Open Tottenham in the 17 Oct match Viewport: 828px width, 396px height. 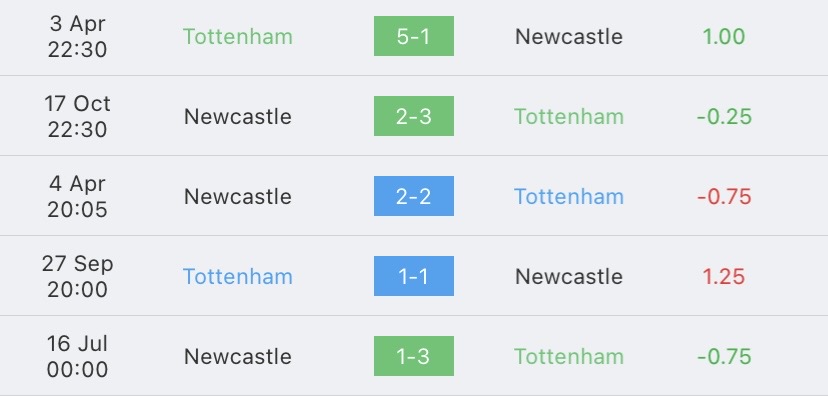point(569,117)
